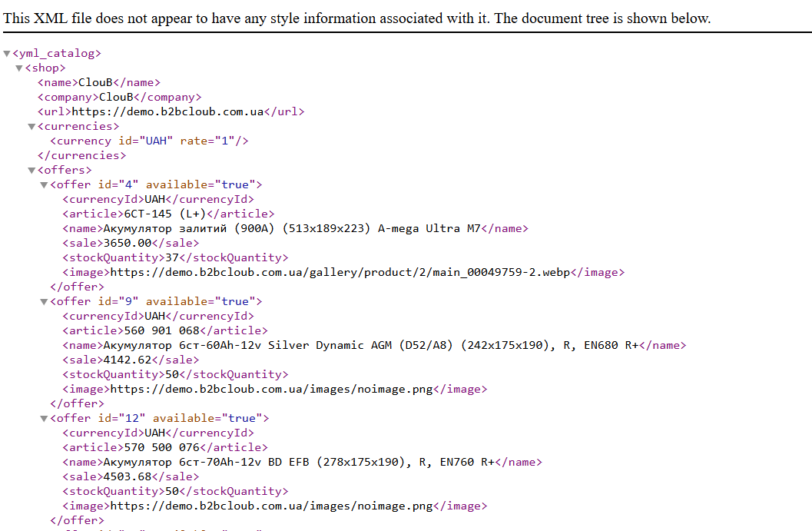Collapse the offers node

coord(31,171)
